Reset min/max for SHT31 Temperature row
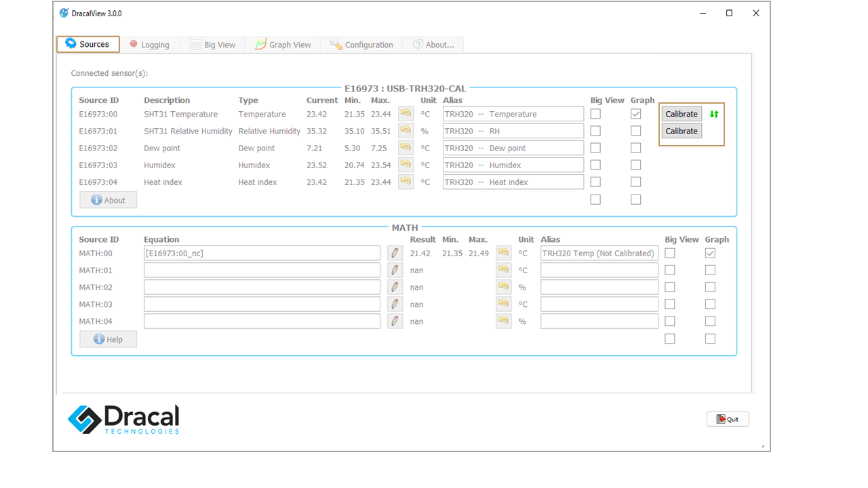This screenshot has height=488, width=868. 406,114
